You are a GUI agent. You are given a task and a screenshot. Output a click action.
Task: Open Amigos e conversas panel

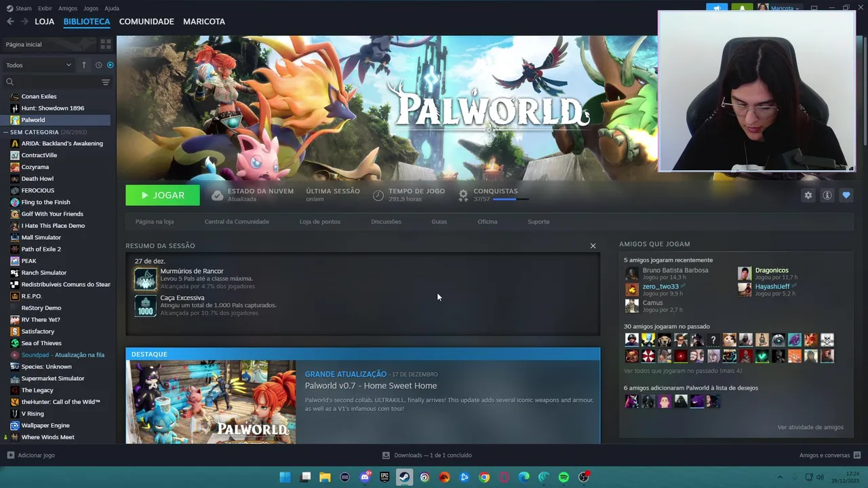pyautogui.click(x=830, y=455)
